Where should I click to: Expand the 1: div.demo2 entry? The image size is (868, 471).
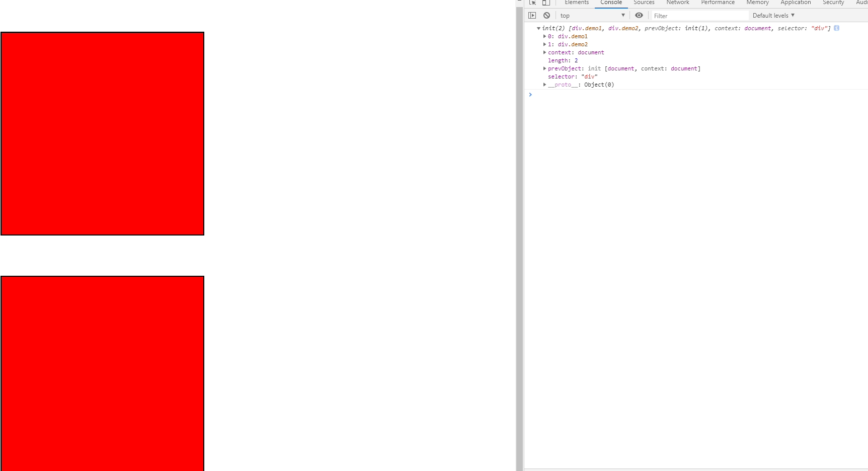[x=544, y=44]
